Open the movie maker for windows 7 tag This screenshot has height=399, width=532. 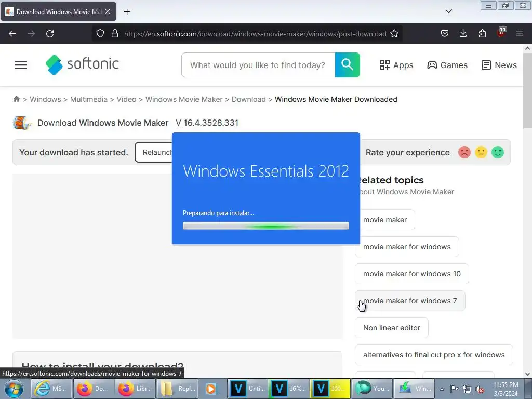coord(410,301)
